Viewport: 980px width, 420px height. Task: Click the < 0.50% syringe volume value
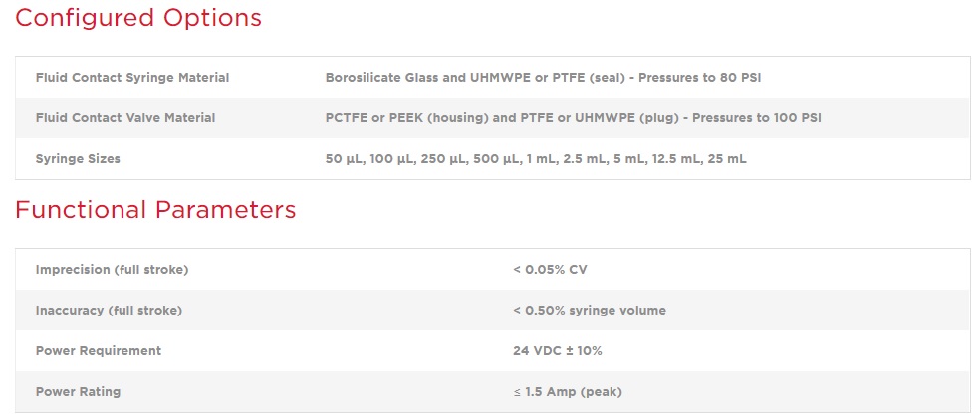point(590,310)
